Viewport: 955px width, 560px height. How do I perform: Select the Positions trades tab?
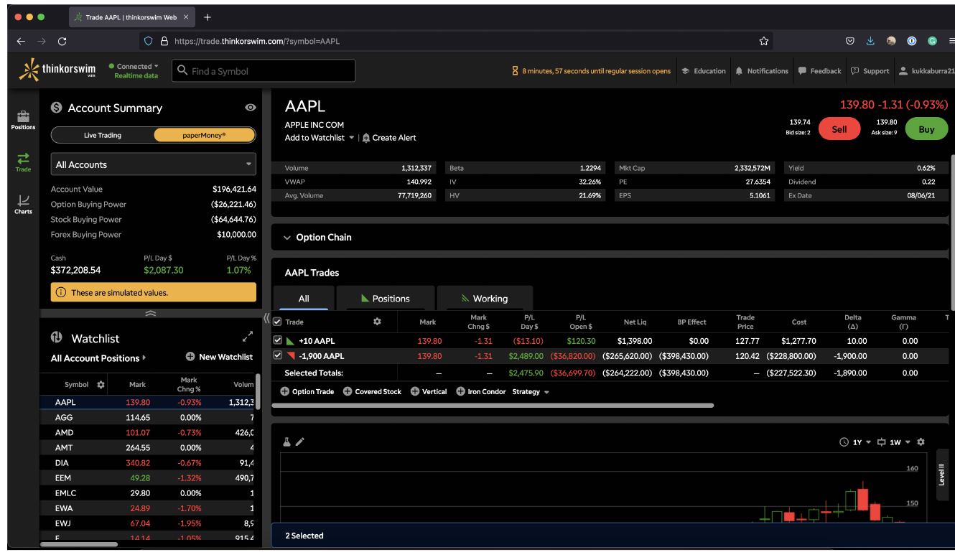[386, 299]
